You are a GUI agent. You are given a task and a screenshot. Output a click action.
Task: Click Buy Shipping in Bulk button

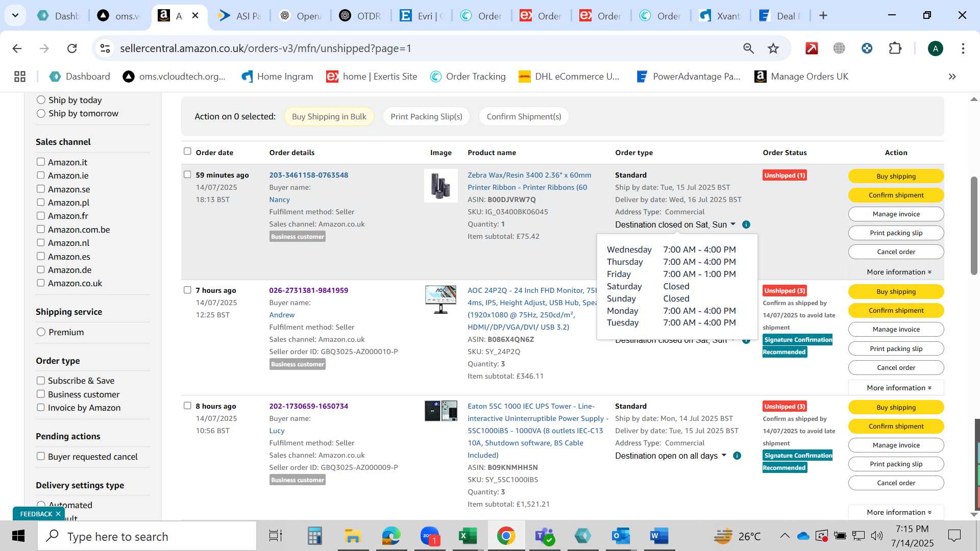click(x=329, y=116)
